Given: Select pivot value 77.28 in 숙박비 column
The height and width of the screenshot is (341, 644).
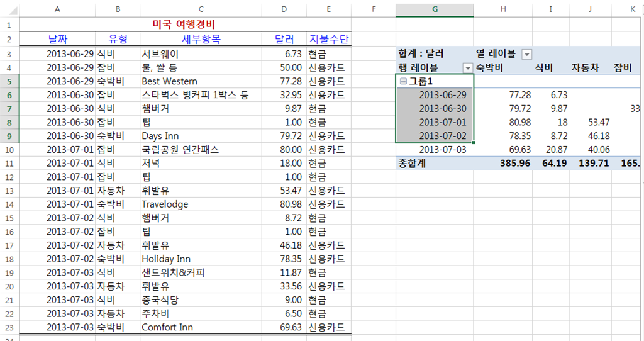Looking at the screenshot, I should coord(502,95).
